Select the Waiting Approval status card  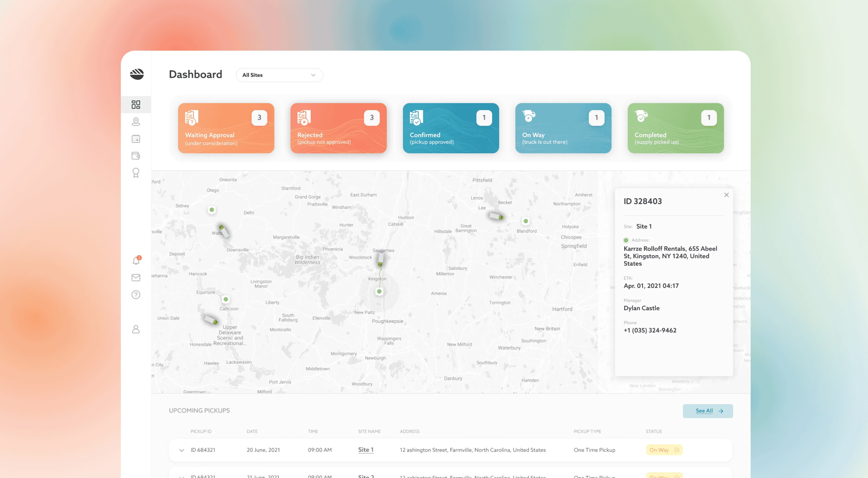226,128
